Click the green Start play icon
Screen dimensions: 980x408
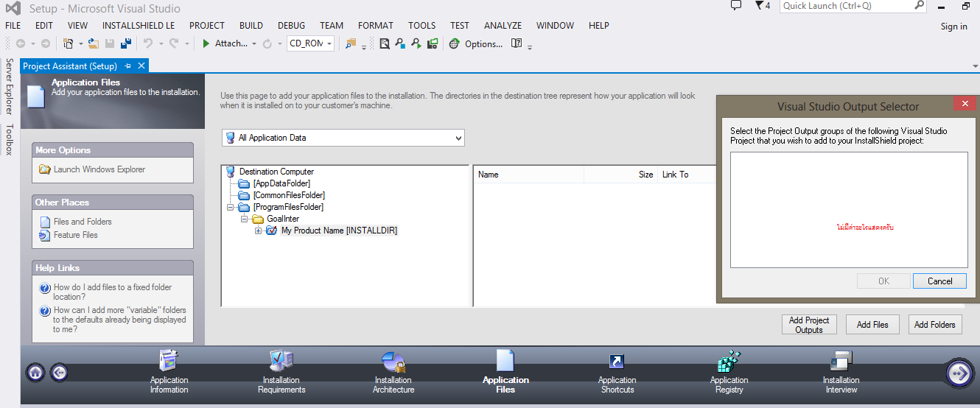[x=206, y=44]
